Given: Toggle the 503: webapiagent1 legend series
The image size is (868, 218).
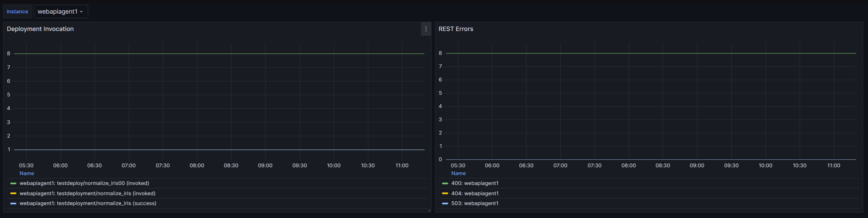Looking at the screenshot, I should pos(475,203).
